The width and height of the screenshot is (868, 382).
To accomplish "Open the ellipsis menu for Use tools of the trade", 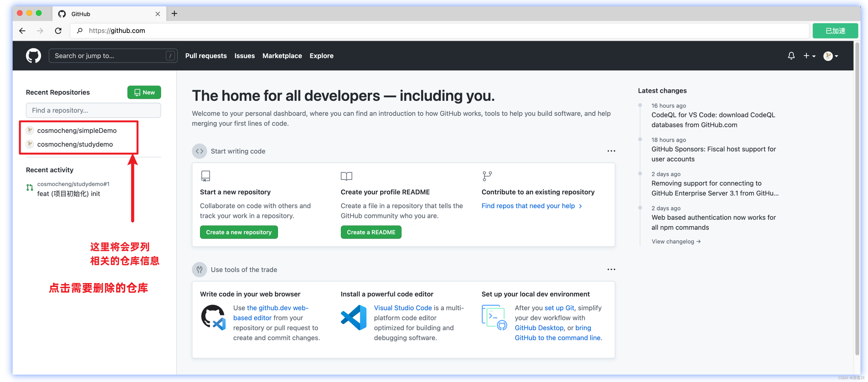I will pos(611,270).
